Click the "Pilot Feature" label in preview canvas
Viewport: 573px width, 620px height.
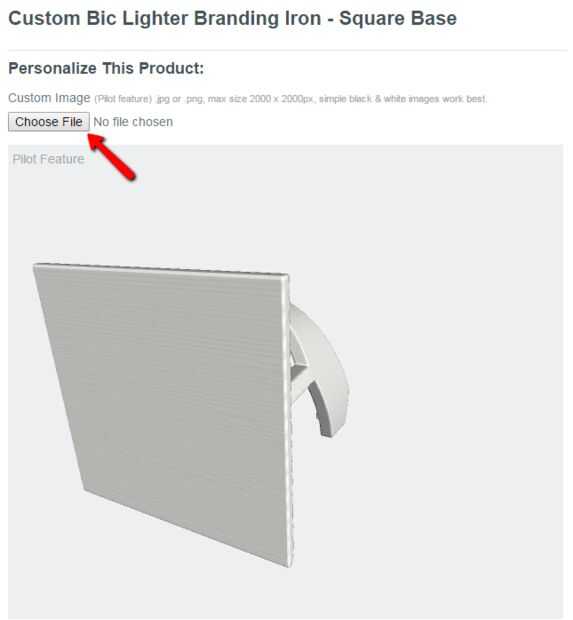(x=48, y=159)
